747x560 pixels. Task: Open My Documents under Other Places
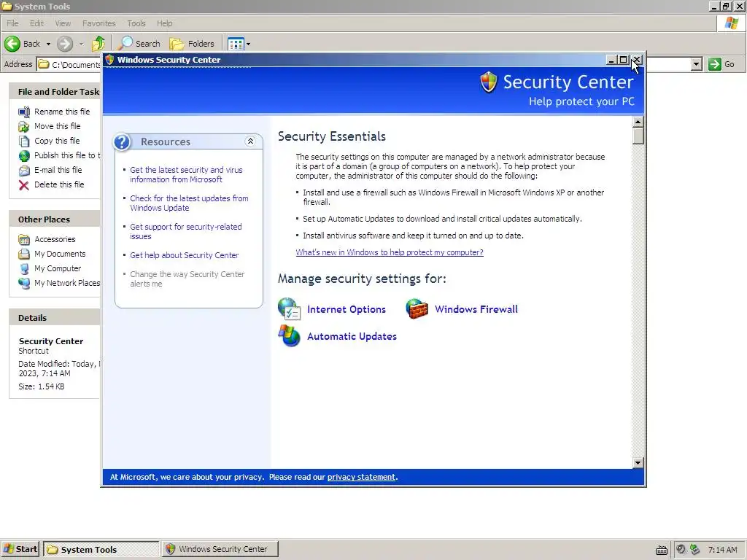(60, 254)
